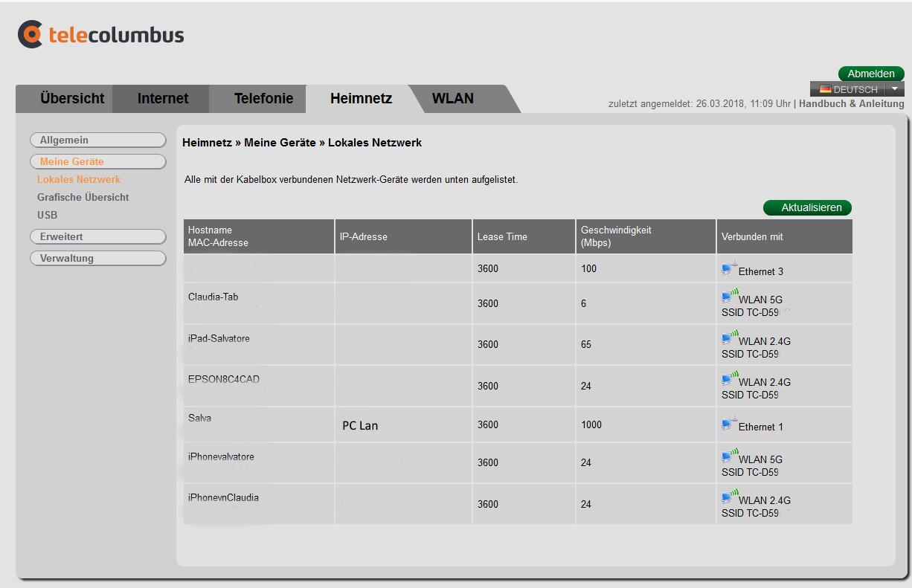This screenshot has height=588, width=912.
Task: Open the USB sidebar link
Action: pyautogui.click(x=47, y=215)
